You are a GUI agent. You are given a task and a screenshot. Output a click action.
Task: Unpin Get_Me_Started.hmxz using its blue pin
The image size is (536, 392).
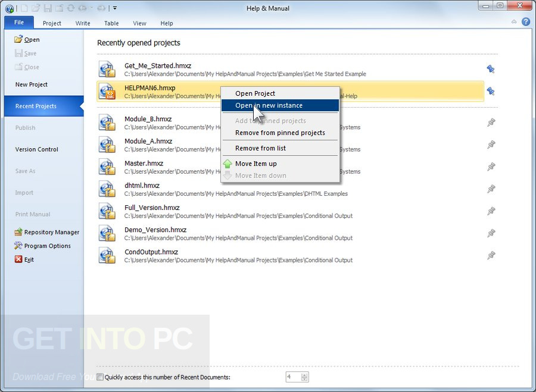(x=491, y=70)
